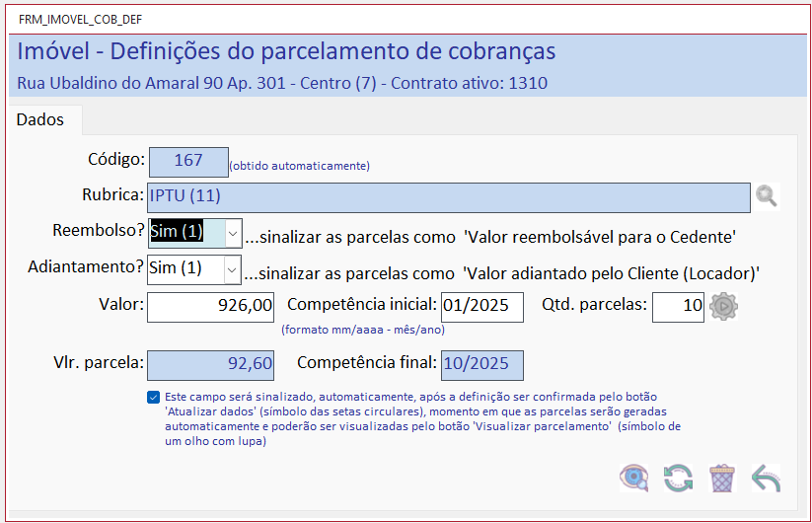Click the 'Valor reembolsável para o Cedente' text
Viewport: 812px width, 523px height.
[600, 237]
